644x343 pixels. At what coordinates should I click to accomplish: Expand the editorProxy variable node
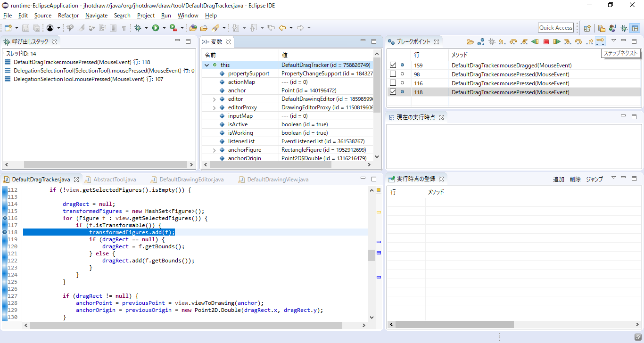(x=215, y=107)
